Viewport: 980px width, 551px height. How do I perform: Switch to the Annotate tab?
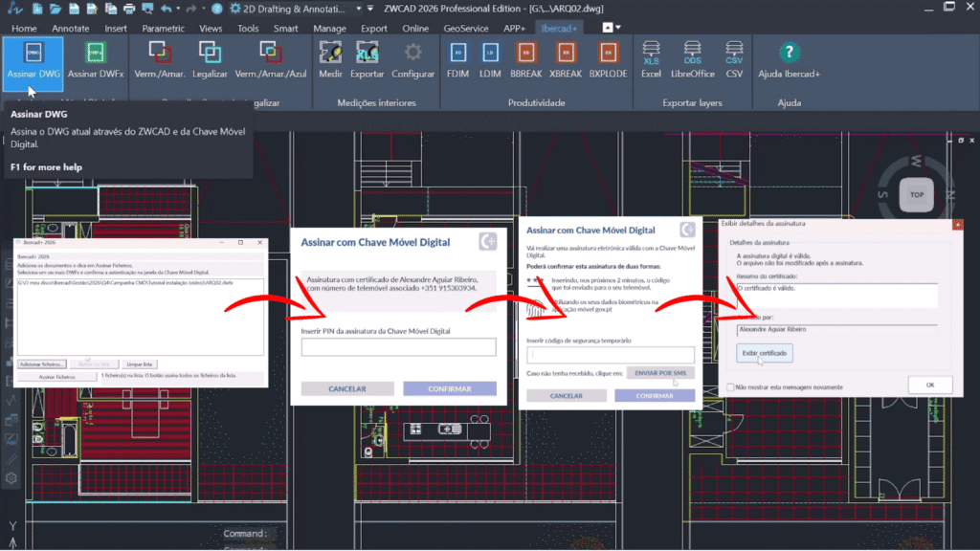[x=70, y=28]
